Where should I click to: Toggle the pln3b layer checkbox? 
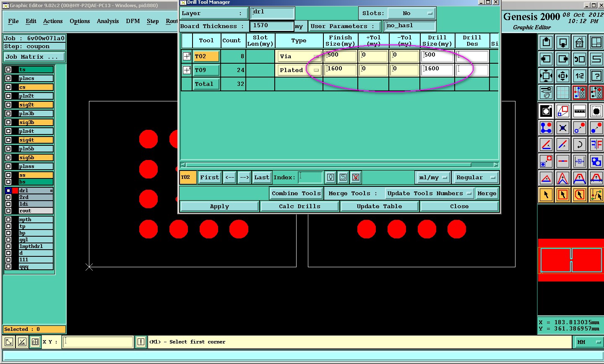click(x=8, y=114)
